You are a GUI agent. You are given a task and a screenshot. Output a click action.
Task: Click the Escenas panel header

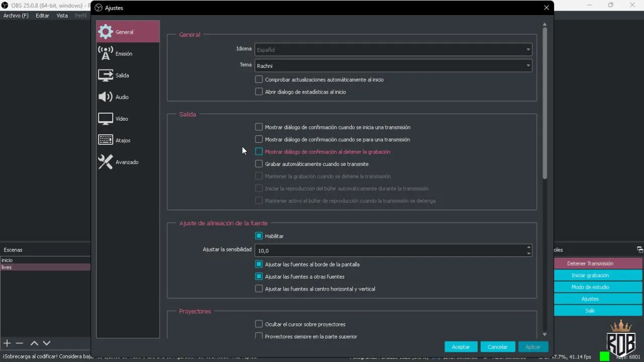coord(45,250)
